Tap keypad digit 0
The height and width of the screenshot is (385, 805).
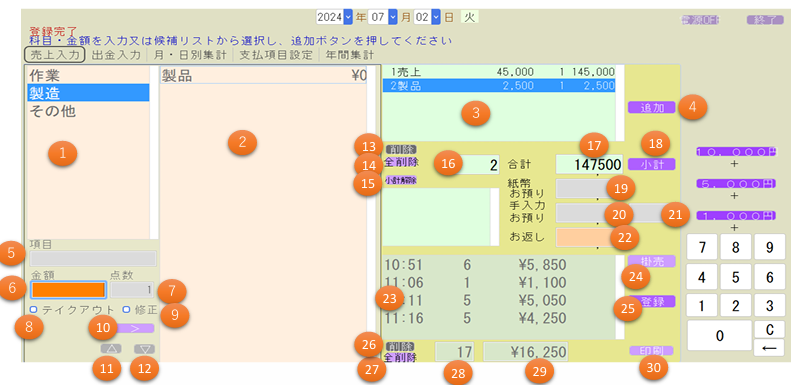719,336
